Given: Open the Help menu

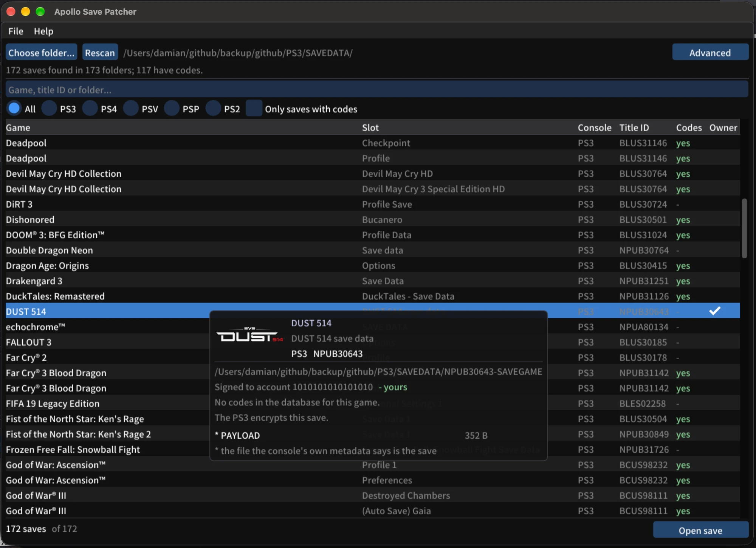Looking at the screenshot, I should (43, 31).
